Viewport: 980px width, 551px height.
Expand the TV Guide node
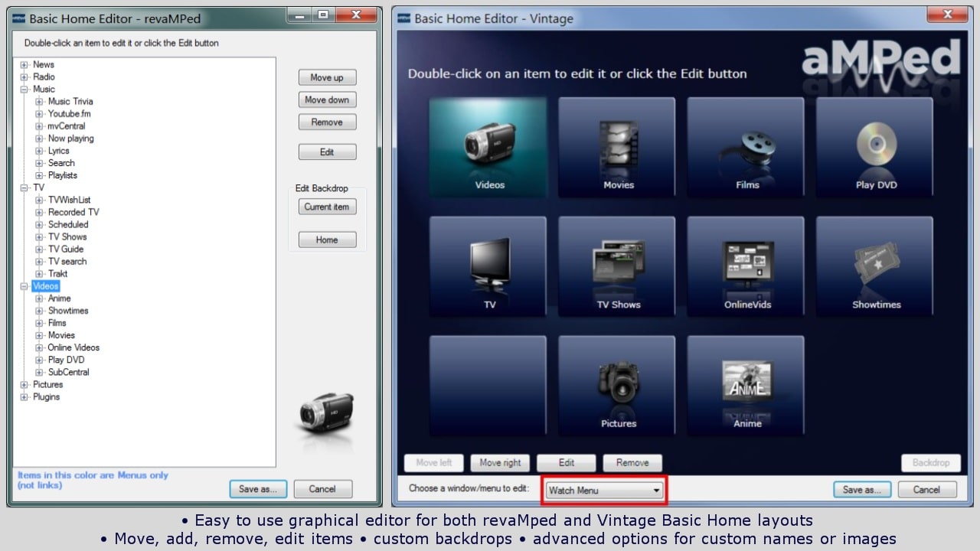tap(40, 249)
